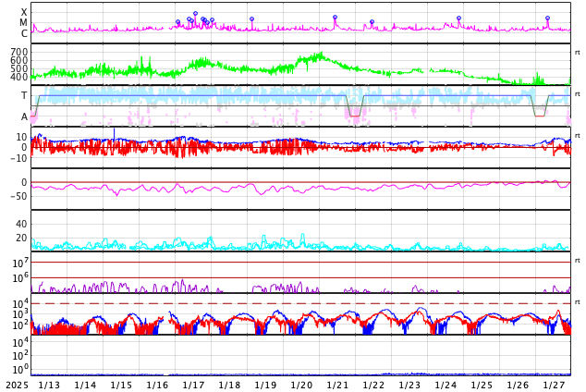This screenshot has width=586, height=392.
Task: Click the flare marker near 1/18
Action: pos(252,18)
